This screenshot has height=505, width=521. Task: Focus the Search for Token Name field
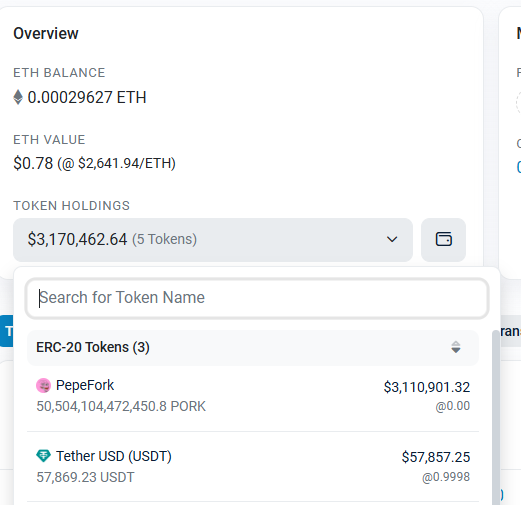[257, 298]
